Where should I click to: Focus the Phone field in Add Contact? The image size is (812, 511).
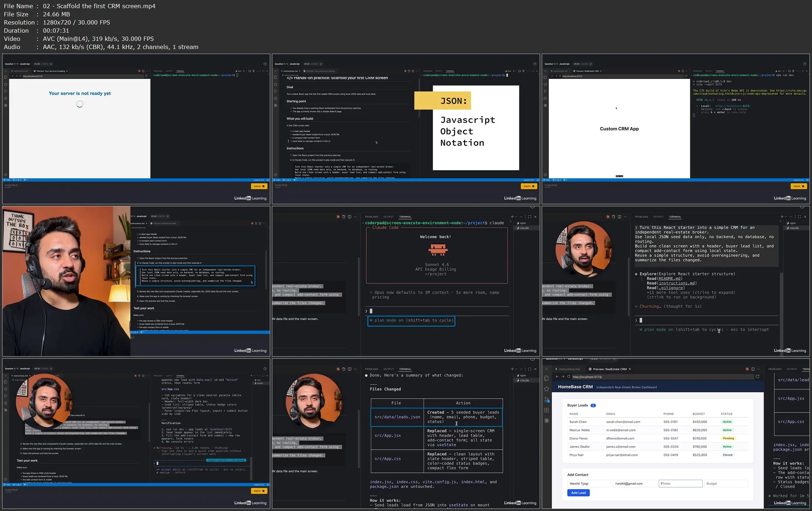coord(680,483)
